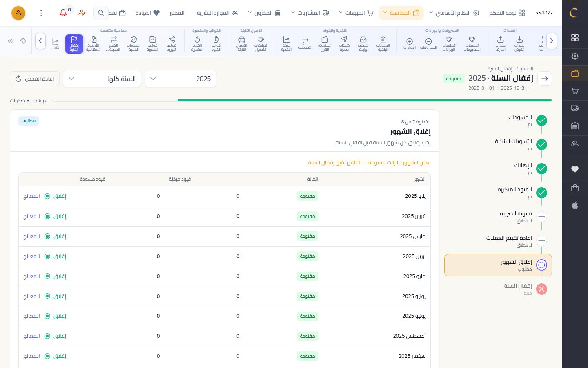Open الحسابات البنكية bank icon
The image size is (588, 368).
[x=383, y=44]
